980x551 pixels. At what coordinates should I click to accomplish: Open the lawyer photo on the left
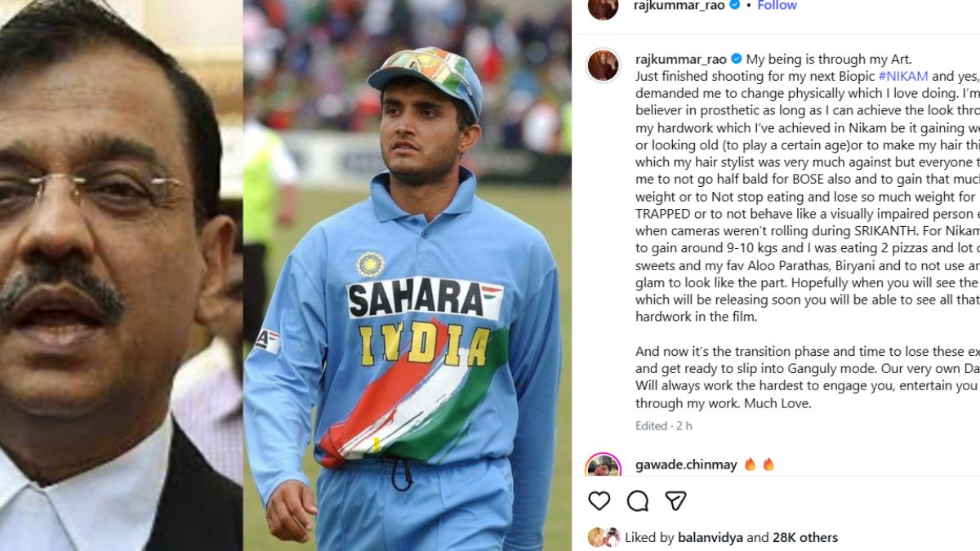[121, 275]
